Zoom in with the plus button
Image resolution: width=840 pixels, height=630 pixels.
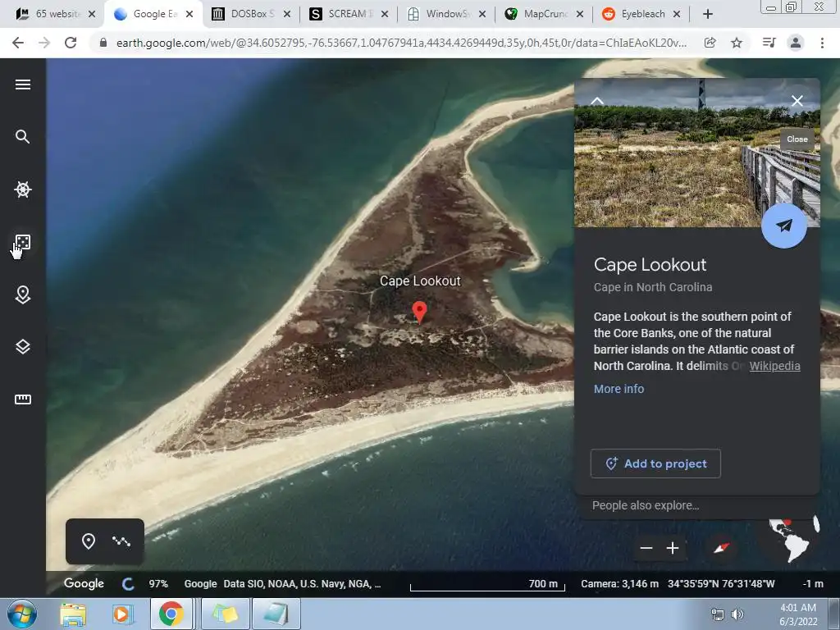point(673,548)
